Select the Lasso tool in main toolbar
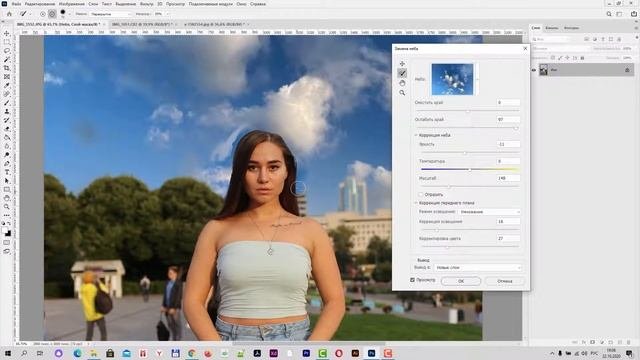 pos(7,51)
